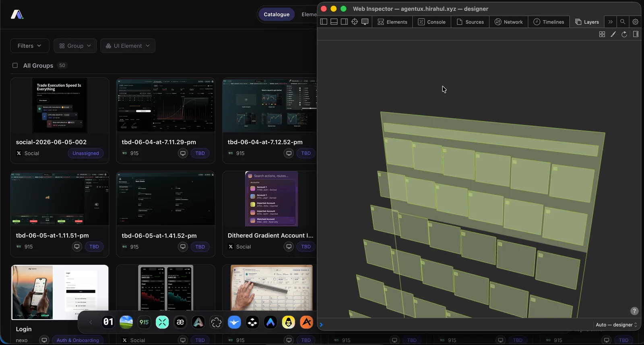
Task: Click the TBD tag on Dithered Gradient Account card
Action: tap(306, 246)
